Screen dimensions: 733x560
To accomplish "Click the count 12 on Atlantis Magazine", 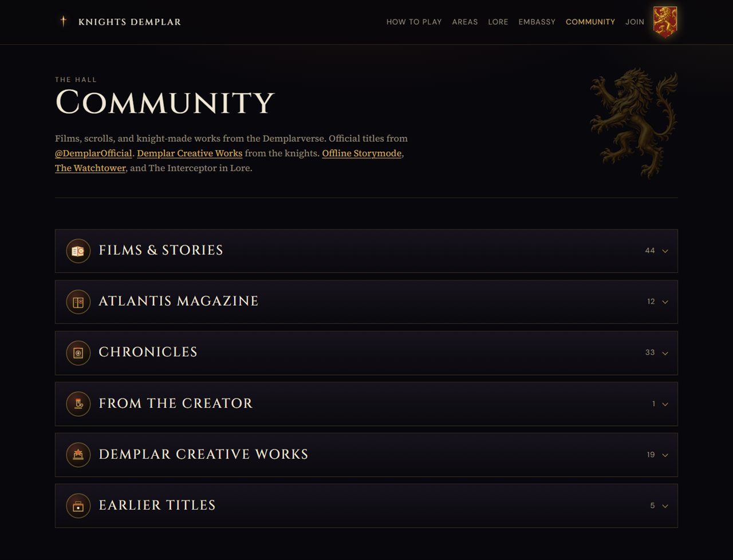I will pos(651,302).
